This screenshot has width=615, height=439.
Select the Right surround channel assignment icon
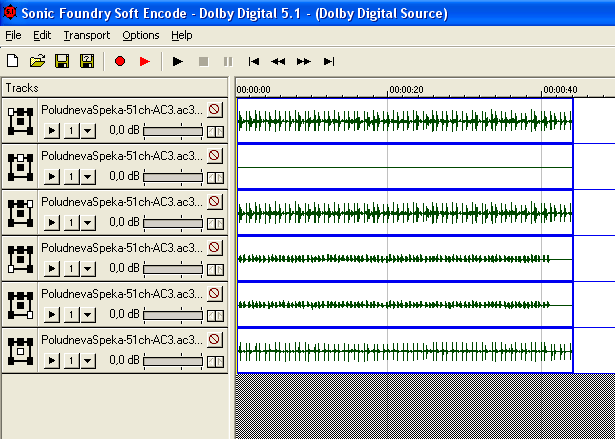pyautogui.click(x=20, y=305)
